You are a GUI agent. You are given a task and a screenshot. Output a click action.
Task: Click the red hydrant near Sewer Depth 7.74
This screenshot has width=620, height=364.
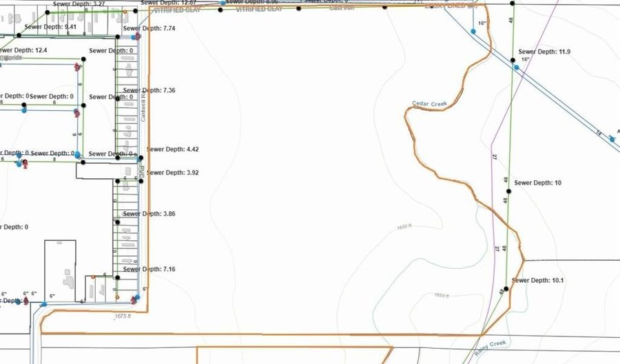(x=138, y=36)
